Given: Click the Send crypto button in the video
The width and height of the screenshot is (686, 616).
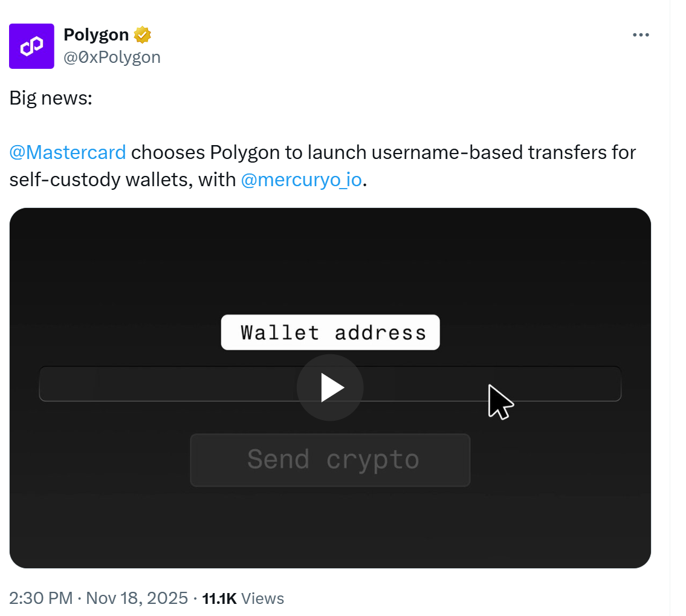Looking at the screenshot, I should coord(330,459).
